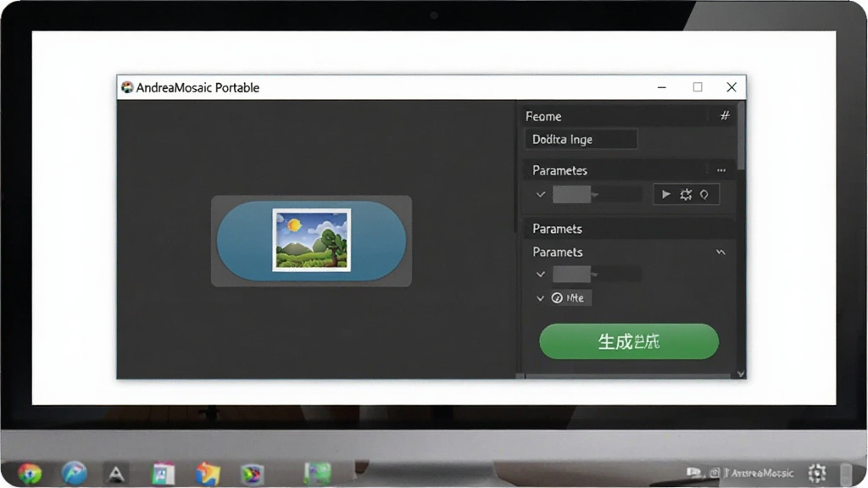Minimize the AndreaMosaic Portable window
868x488 pixels.
pos(662,87)
